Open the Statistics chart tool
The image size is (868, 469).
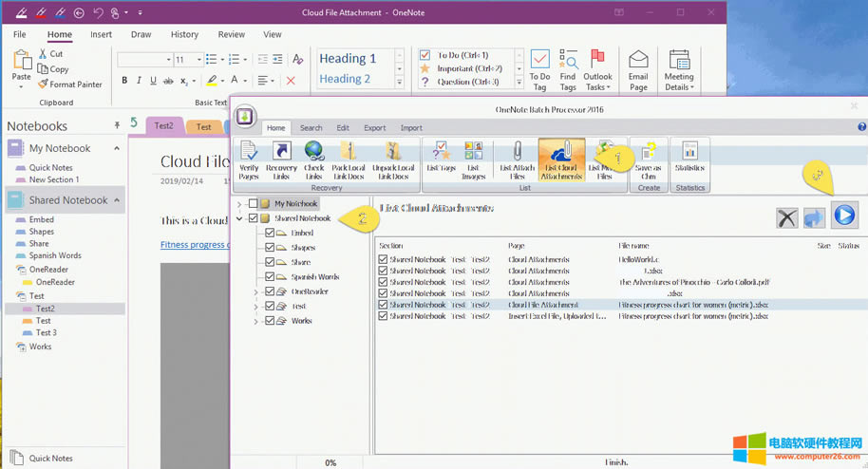pos(689,159)
